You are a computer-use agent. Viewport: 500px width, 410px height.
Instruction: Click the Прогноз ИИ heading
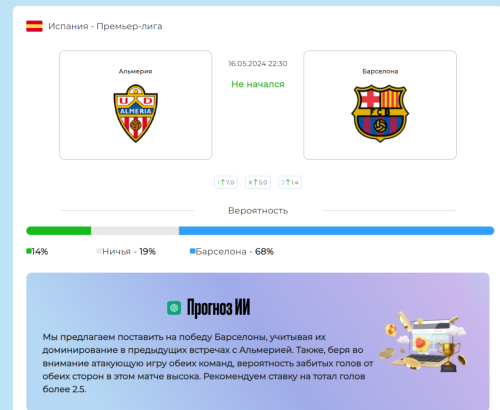pyautogui.click(x=218, y=308)
